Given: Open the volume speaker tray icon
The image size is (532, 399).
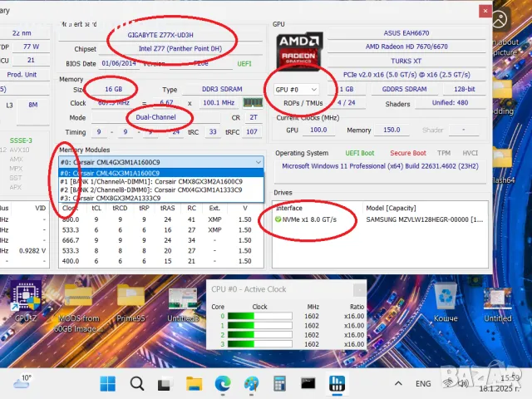Looking at the screenshot, I should click(x=463, y=383).
